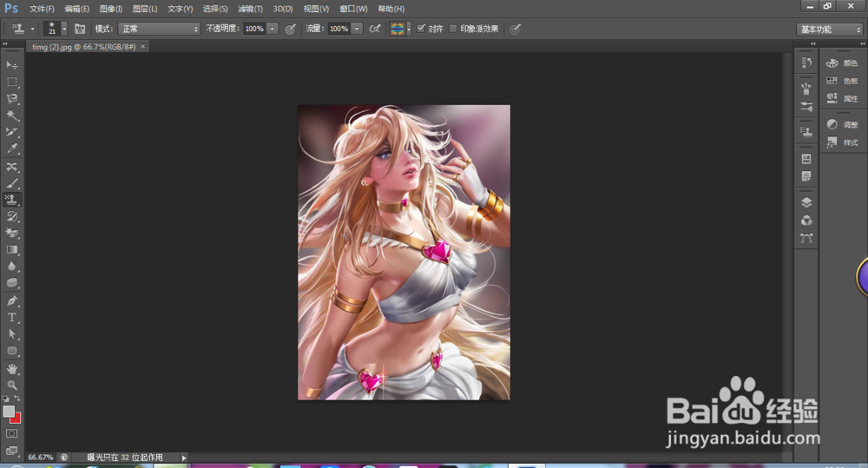Open the 模式 blend mode dropdown
The height and width of the screenshot is (468, 868).
pyautogui.click(x=159, y=29)
